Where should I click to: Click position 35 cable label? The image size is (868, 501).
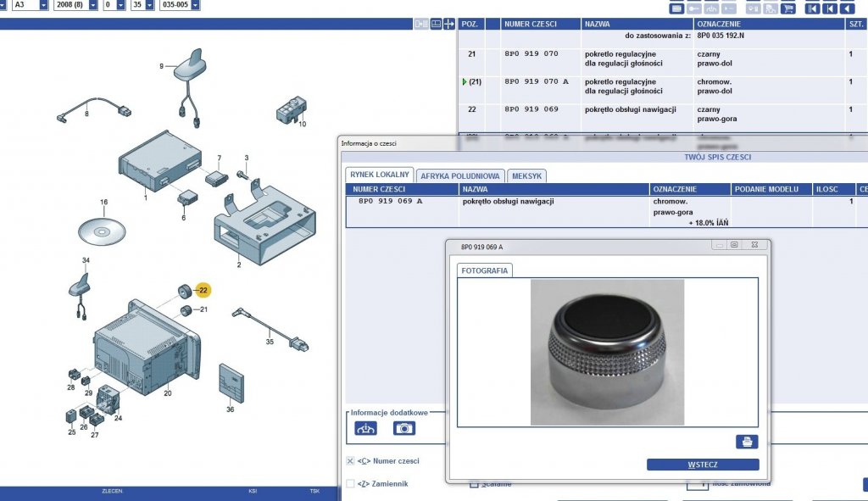point(270,342)
